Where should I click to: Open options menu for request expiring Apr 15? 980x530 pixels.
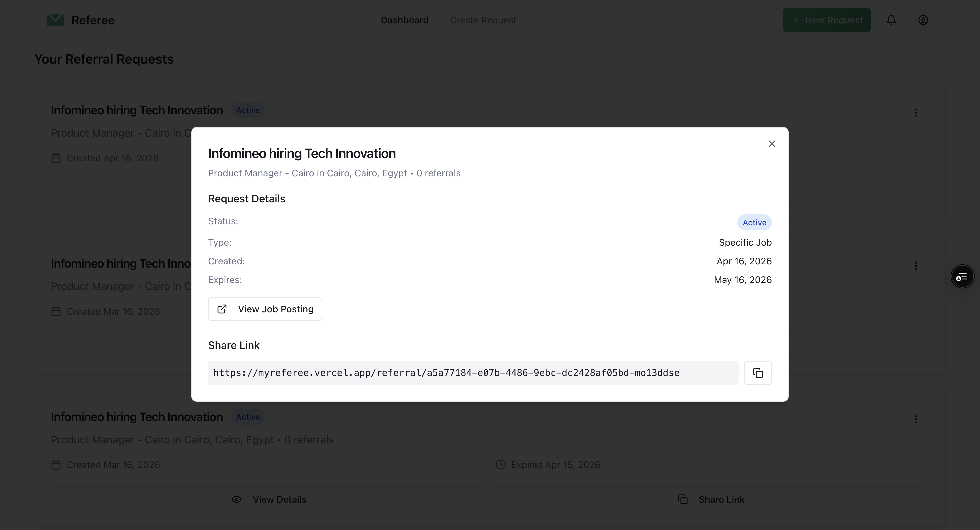click(x=916, y=419)
